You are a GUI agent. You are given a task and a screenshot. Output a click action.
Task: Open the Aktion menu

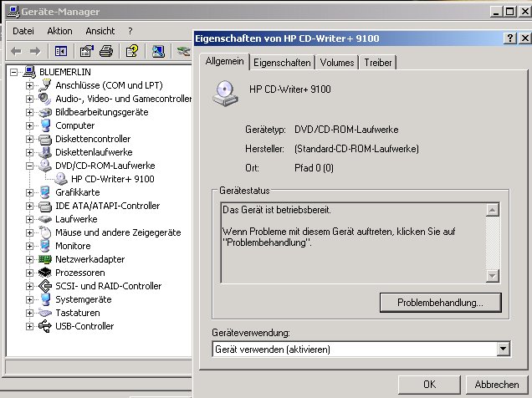[x=59, y=31]
